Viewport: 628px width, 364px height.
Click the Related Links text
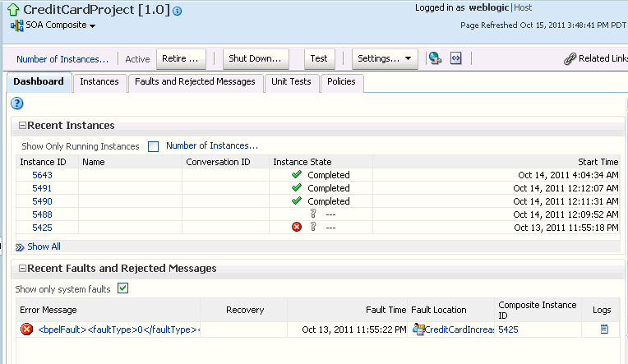(x=603, y=58)
